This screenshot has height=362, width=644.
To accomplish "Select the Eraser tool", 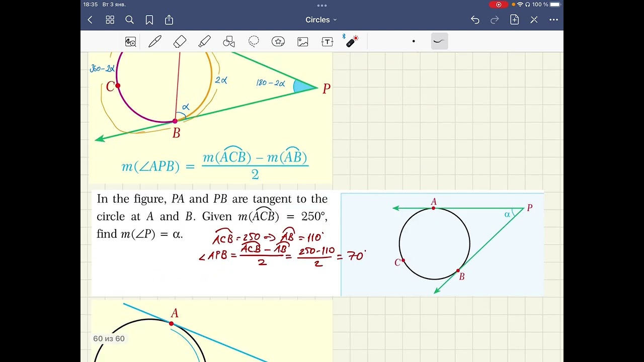I will [180, 42].
